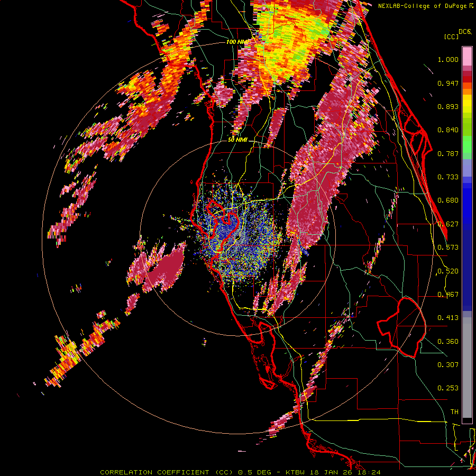This screenshot has width=476, height=476.
Task: Click the 100 NMI range ring label
Action: 237,42
